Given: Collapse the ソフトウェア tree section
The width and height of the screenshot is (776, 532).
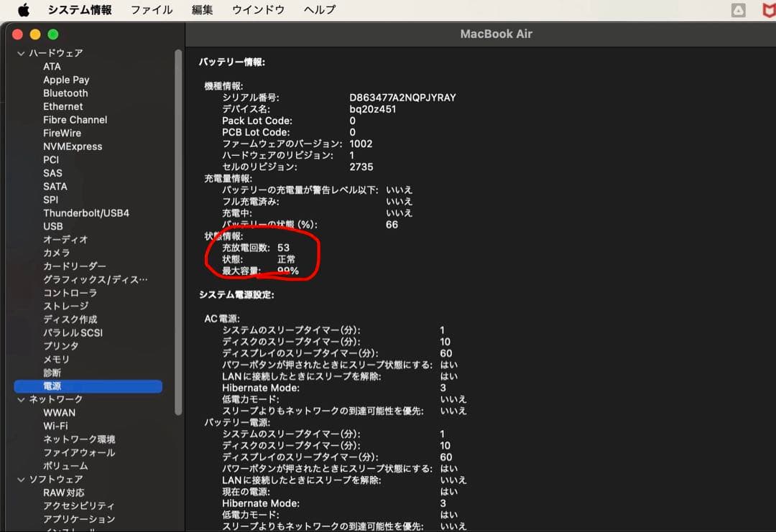Looking at the screenshot, I should tap(21, 479).
